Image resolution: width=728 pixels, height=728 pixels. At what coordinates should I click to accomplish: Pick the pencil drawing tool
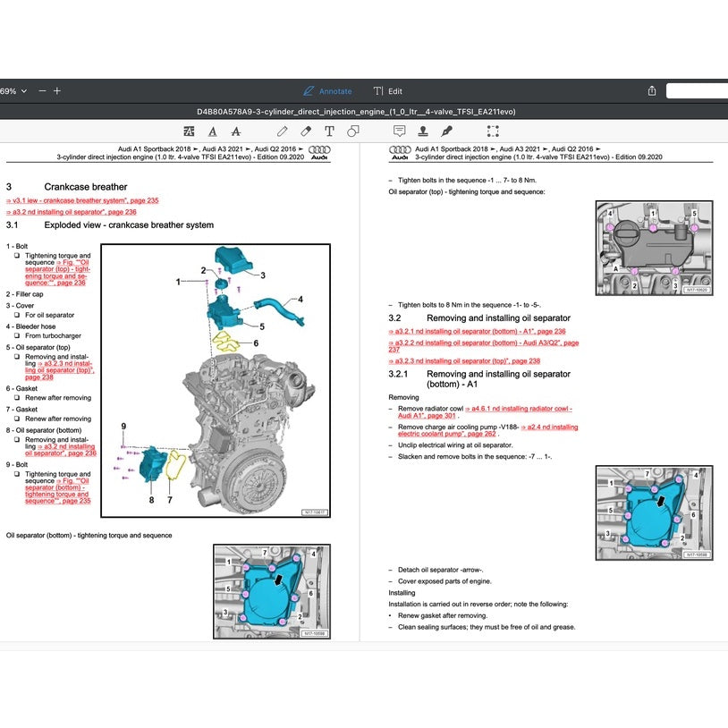click(281, 131)
